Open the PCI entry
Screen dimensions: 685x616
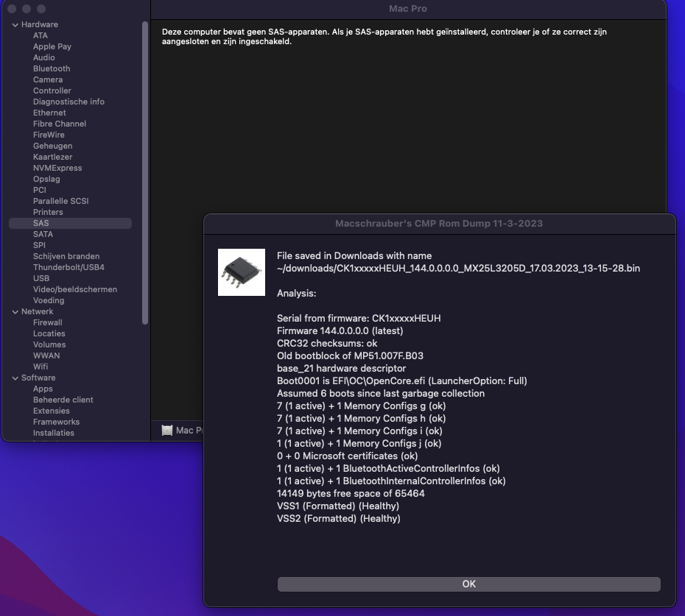coord(39,190)
